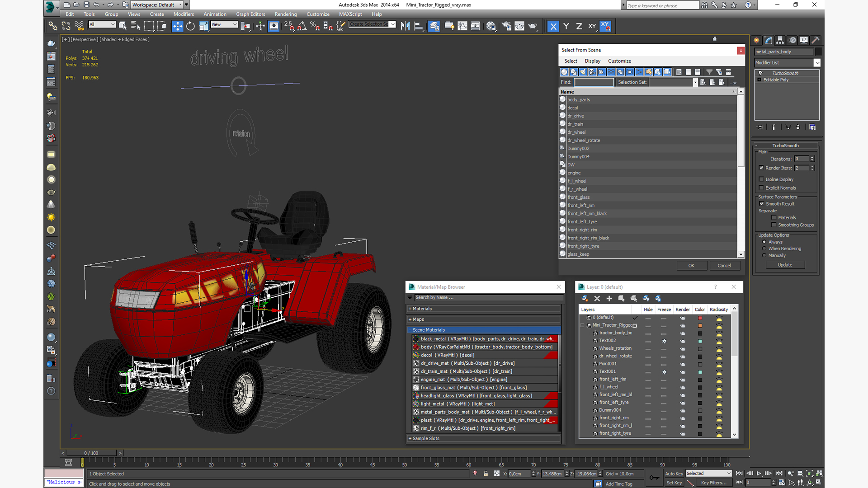The height and width of the screenshot is (488, 868).
Task: Open the Graph Editors menu
Action: tap(250, 14)
